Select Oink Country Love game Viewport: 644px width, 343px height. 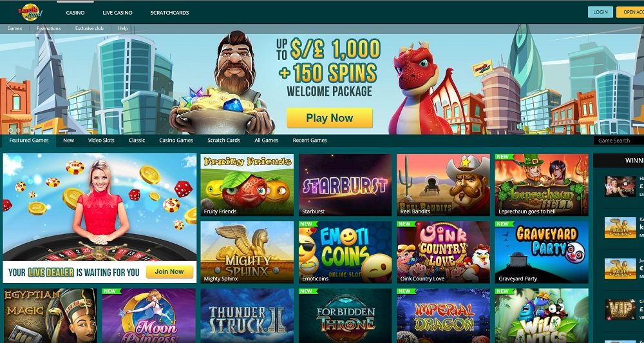pos(443,252)
